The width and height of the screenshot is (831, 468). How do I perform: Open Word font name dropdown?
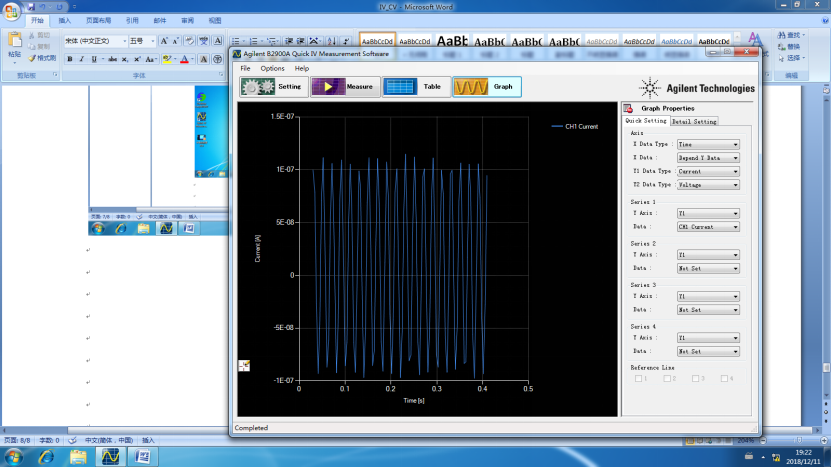point(125,41)
